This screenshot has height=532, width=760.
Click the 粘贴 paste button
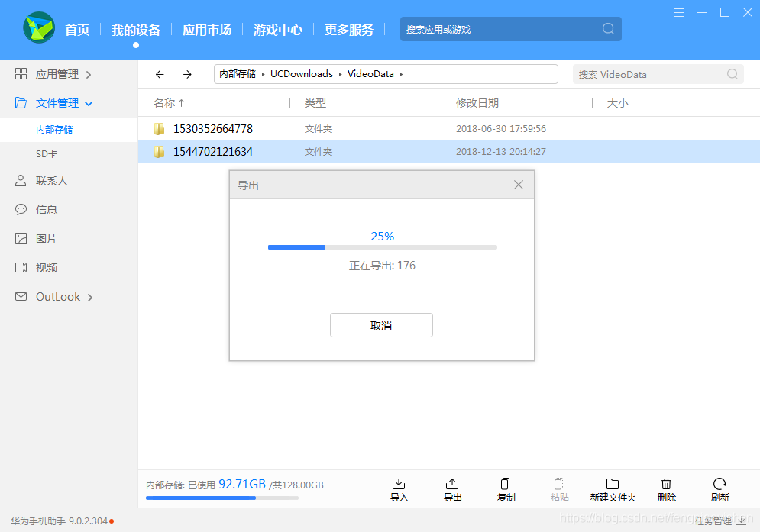[x=559, y=490]
